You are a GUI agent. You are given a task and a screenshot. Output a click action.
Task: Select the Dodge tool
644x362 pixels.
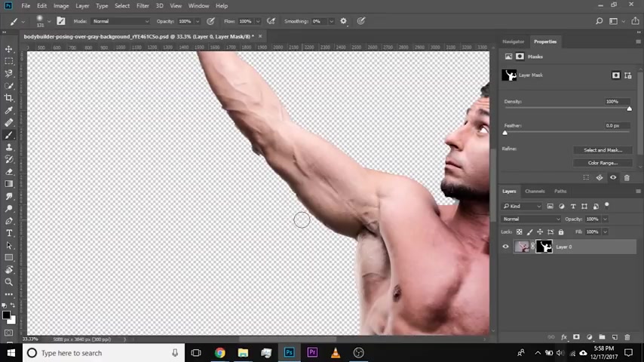point(8,209)
